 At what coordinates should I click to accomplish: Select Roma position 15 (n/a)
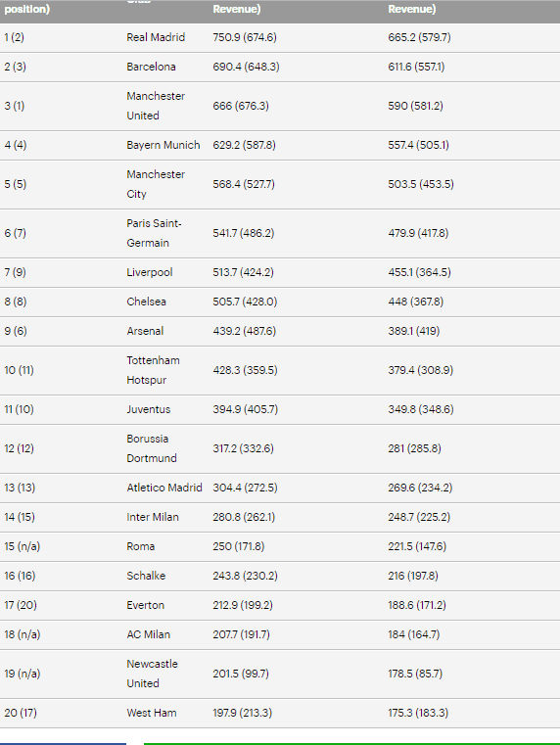(x=23, y=547)
